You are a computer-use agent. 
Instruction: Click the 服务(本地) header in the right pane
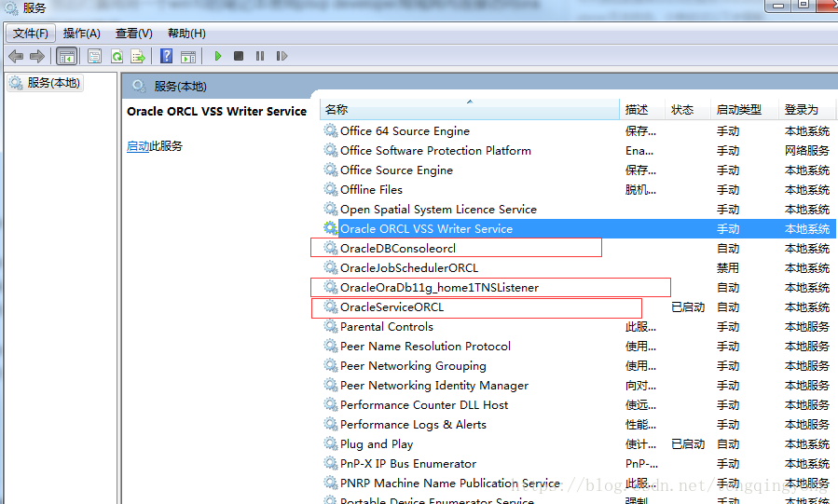180,87
